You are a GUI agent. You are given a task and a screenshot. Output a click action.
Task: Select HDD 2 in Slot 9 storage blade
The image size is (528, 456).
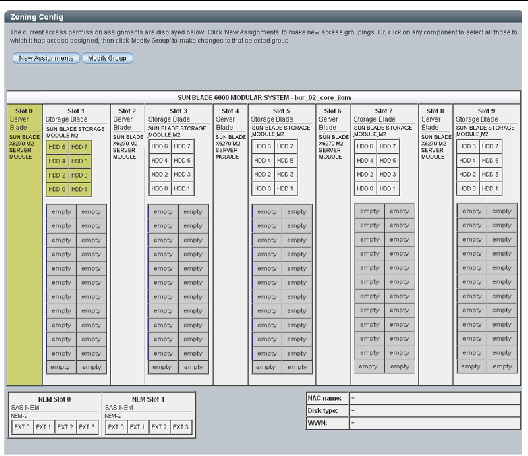pyautogui.click(x=468, y=174)
